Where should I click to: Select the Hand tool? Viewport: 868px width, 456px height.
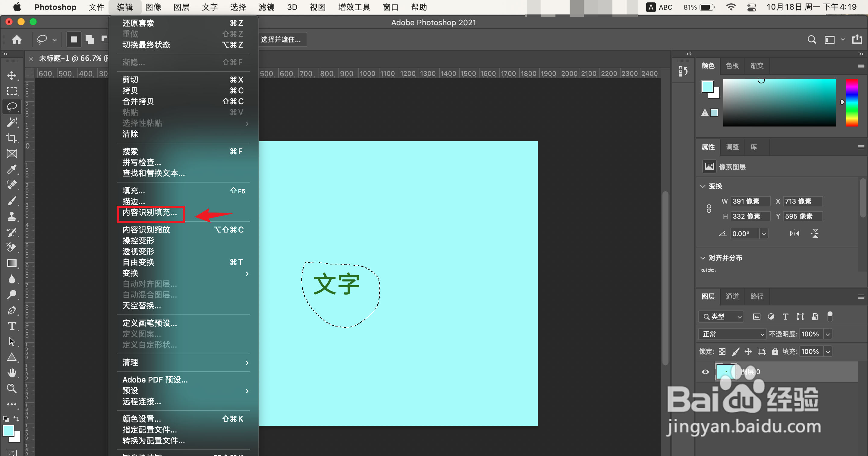point(12,373)
